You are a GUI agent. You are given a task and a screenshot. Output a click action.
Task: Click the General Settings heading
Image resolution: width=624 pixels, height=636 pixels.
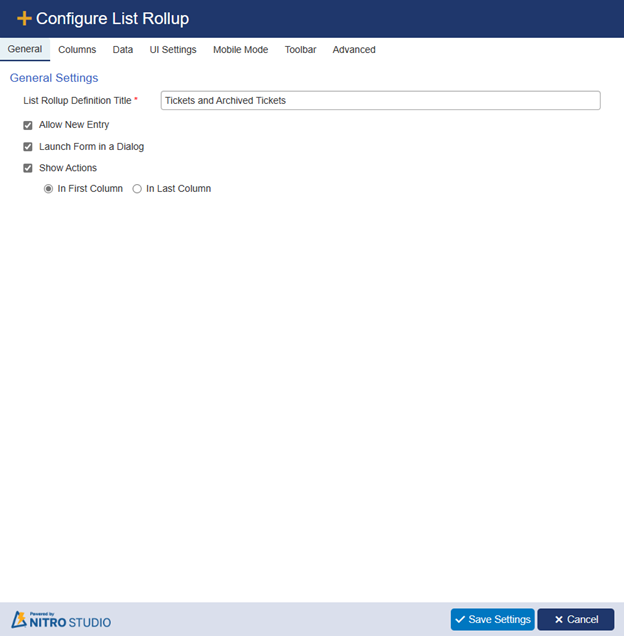coord(54,78)
